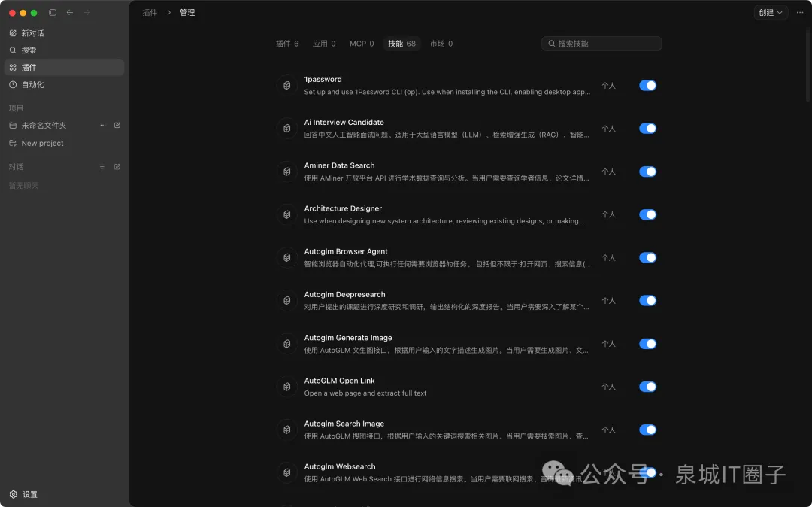Open the 创建 dropdown
Image resolution: width=812 pixels, height=507 pixels.
click(x=770, y=13)
